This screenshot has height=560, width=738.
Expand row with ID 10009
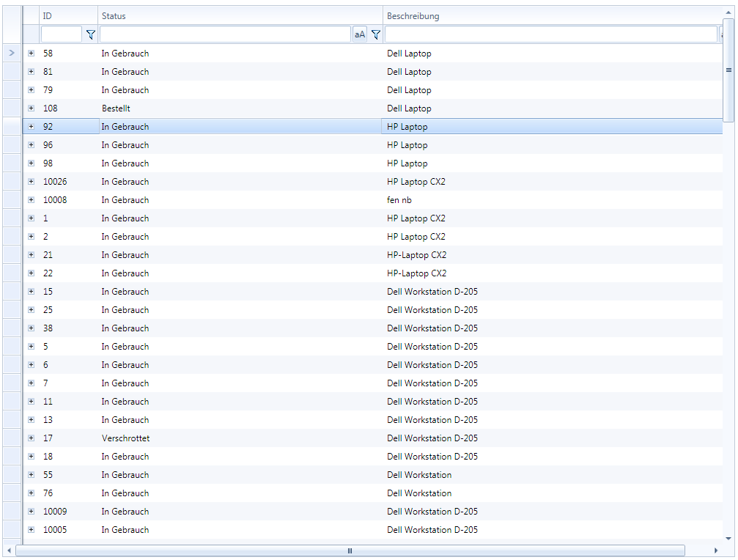[31, 512]
